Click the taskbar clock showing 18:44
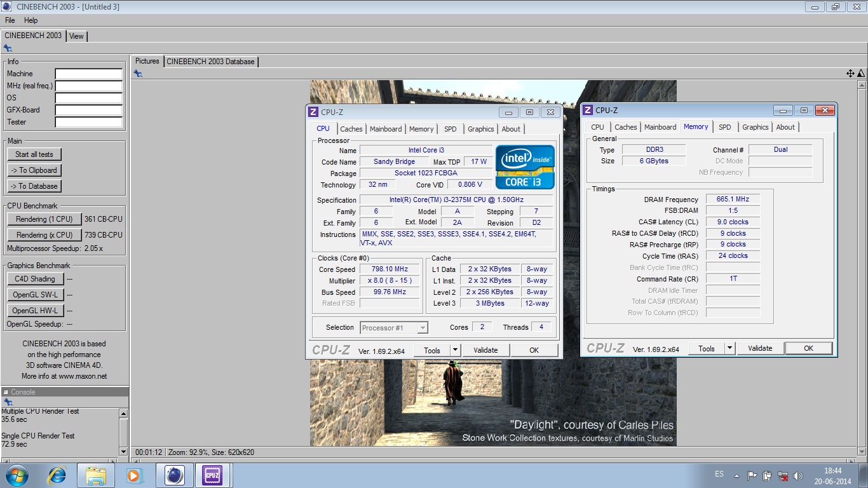This screenshot has height=488, width=868. (832, 471)
